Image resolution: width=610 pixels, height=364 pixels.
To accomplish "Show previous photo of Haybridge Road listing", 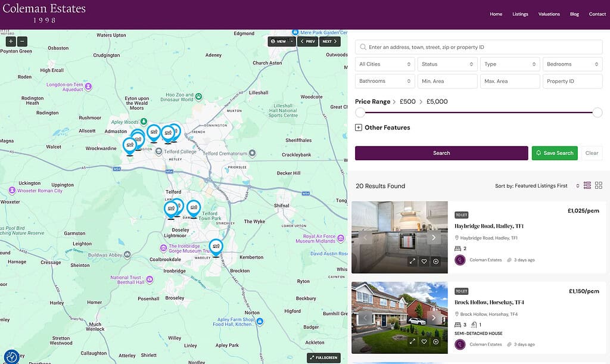I will [x=365, y=237].
